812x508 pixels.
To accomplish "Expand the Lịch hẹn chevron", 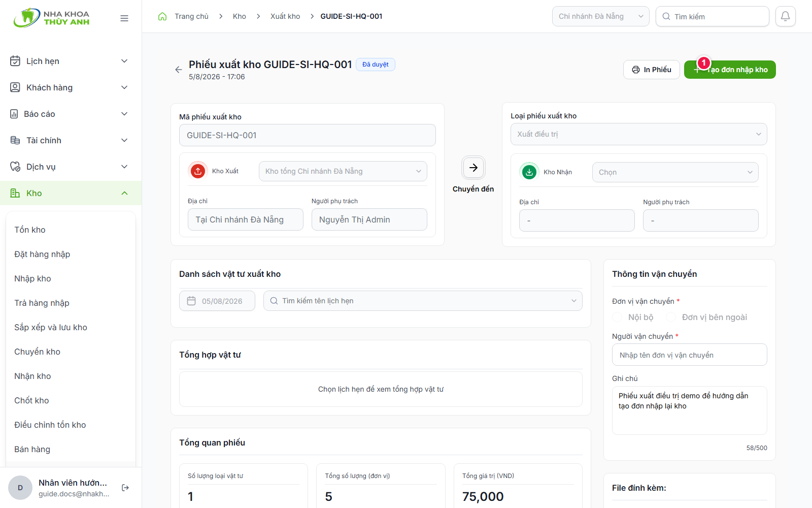I will 124,61.
